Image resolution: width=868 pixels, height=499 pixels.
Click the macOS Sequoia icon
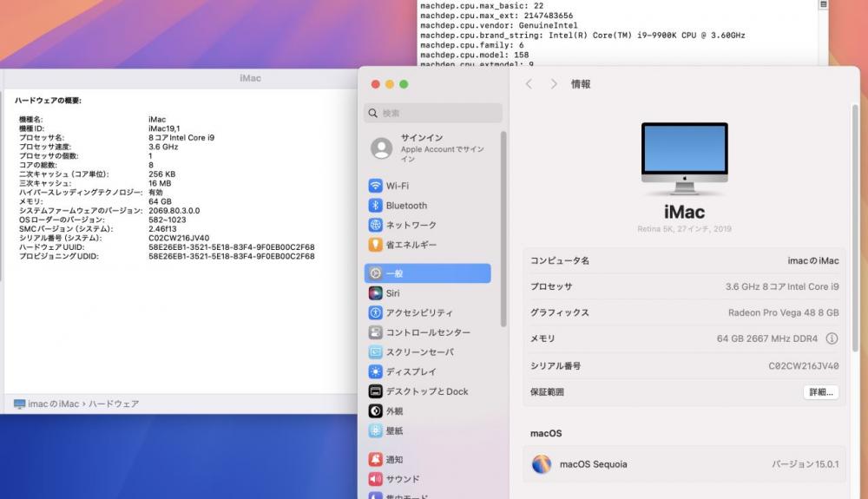point(542,464)
